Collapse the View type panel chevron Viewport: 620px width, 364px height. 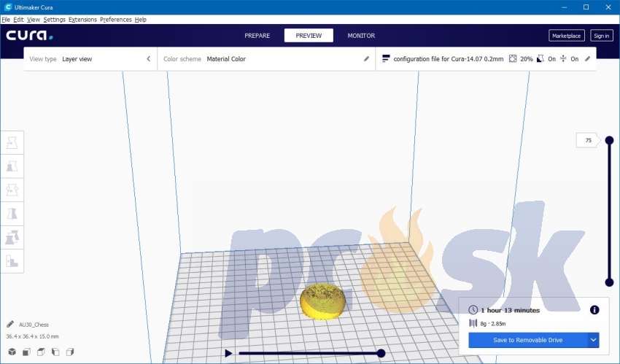pyautogui.click(x=149, y=59)
